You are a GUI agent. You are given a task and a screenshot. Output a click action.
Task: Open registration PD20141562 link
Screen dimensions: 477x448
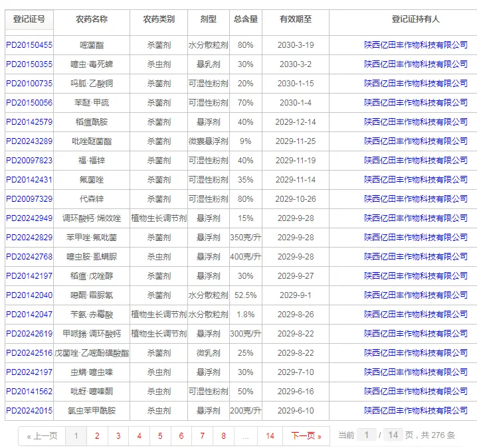point(29,391)
